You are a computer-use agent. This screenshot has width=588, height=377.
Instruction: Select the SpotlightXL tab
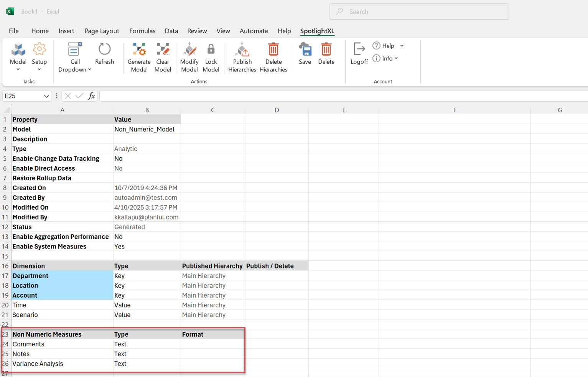click(x=317, y=31)
